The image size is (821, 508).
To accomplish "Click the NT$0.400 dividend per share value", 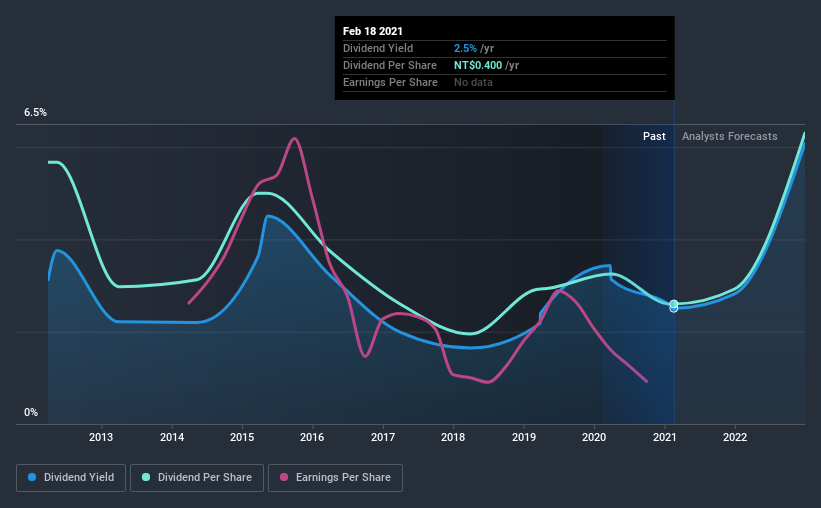I will pyautogui.click(x=478, y=65).
